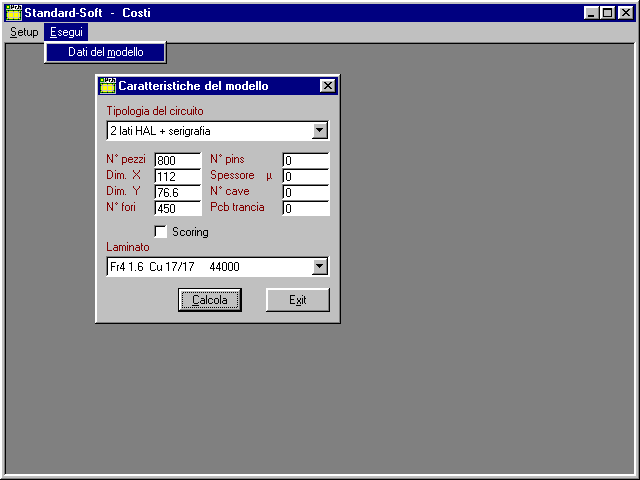Focus the Spessore µ input field
The width and height of the screenshot is (640, 480).
coord(306,176)
